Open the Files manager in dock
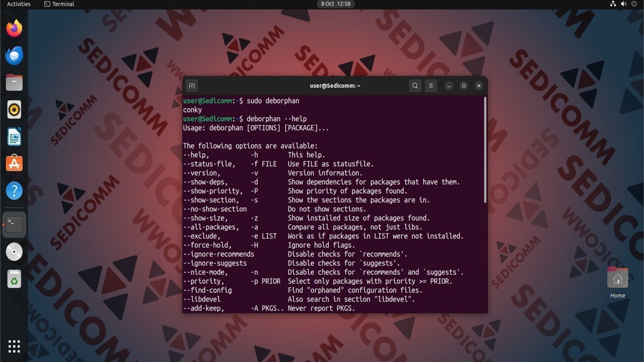Image resolution: width=644 pixels, height=362 pixels. (x=14, y=82)
